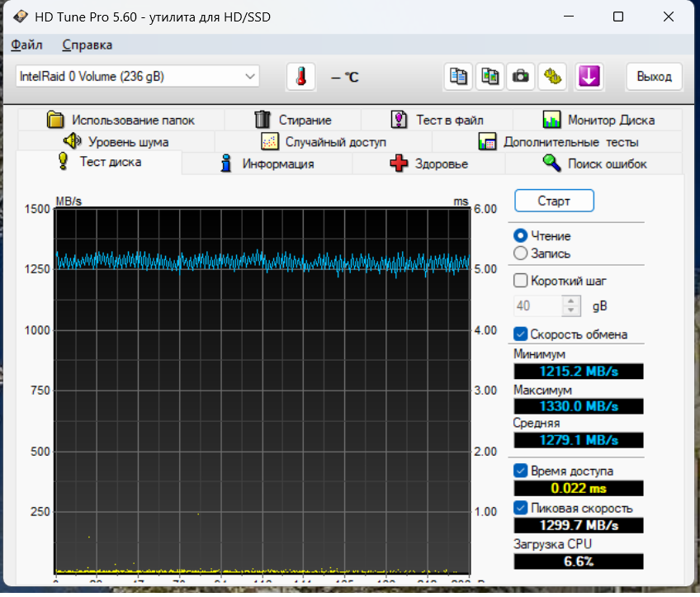Viewport: 700px width, 597px height.
Task: Click the Выход button
Action: click(x=654, y=77)
